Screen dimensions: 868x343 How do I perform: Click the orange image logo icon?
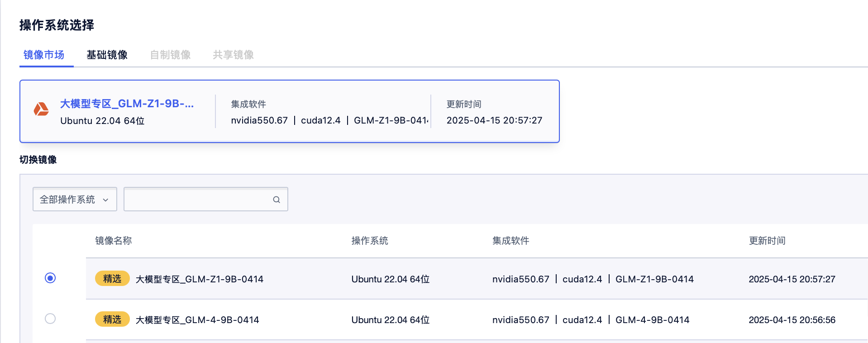[x=41, y=110]
